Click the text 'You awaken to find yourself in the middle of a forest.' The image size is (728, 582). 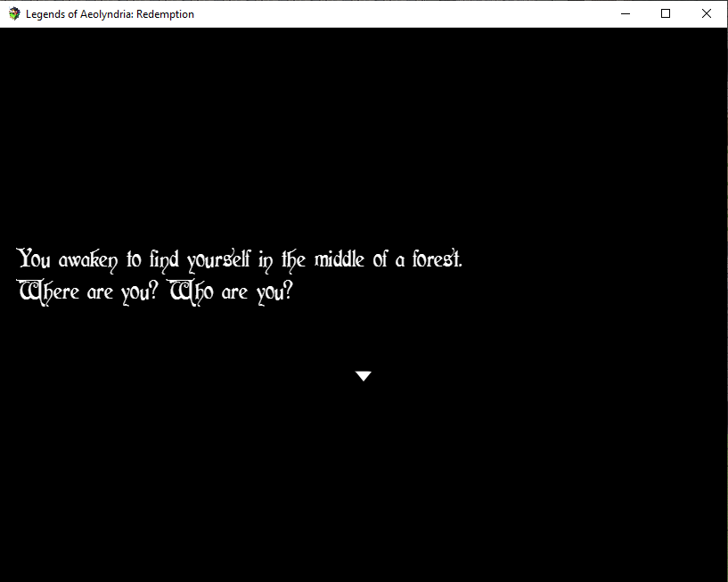[x=240, y=259]
